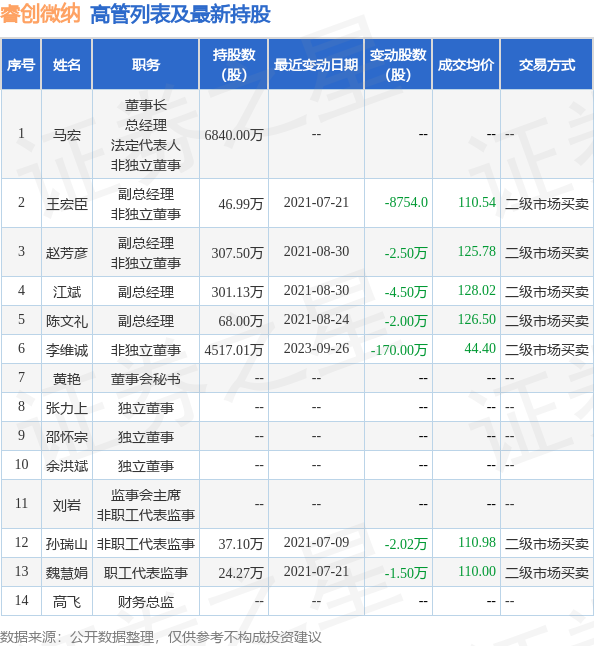Select the name 邵怀宗
This screenshot has width=594, height=646.
click(67, 437)
